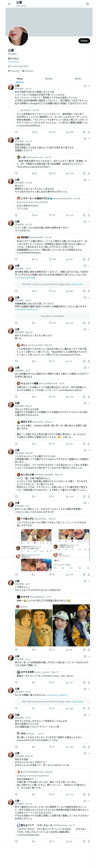The width and height of the screenshot is (98, 868).
Task: Bookmark the Jun 8 post
Action: tap(84, 323)
